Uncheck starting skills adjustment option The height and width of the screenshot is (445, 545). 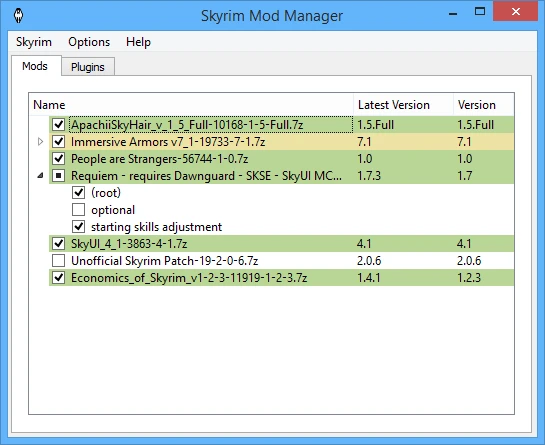click(79, 227)
